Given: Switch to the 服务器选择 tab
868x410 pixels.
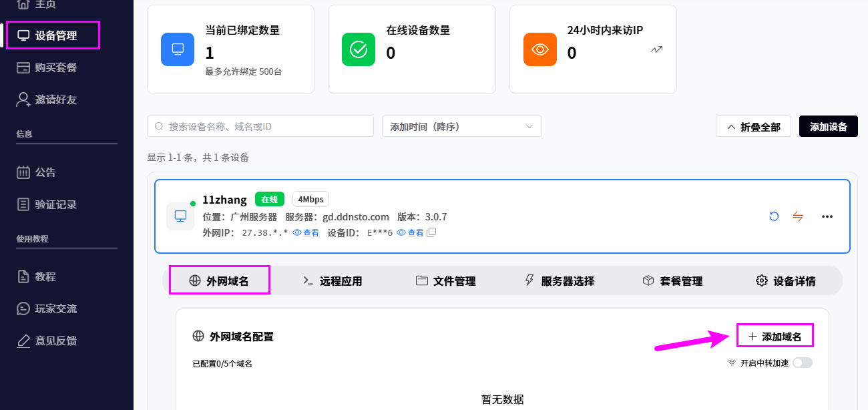Looking at the screenshot, I should click(x=559, y=281).
